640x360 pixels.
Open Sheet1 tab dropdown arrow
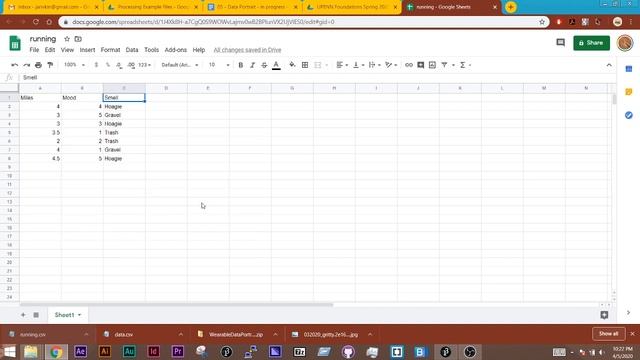click(80, 315)
